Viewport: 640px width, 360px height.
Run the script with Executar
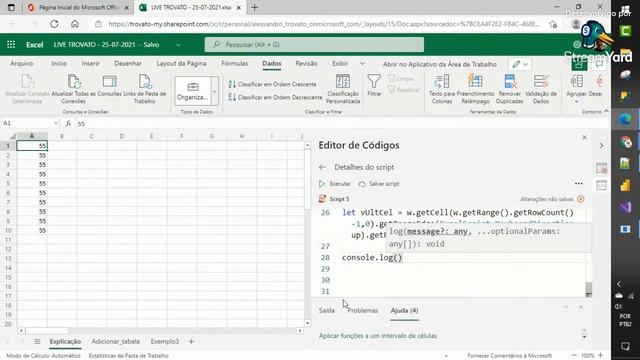[x=335, y=184]
